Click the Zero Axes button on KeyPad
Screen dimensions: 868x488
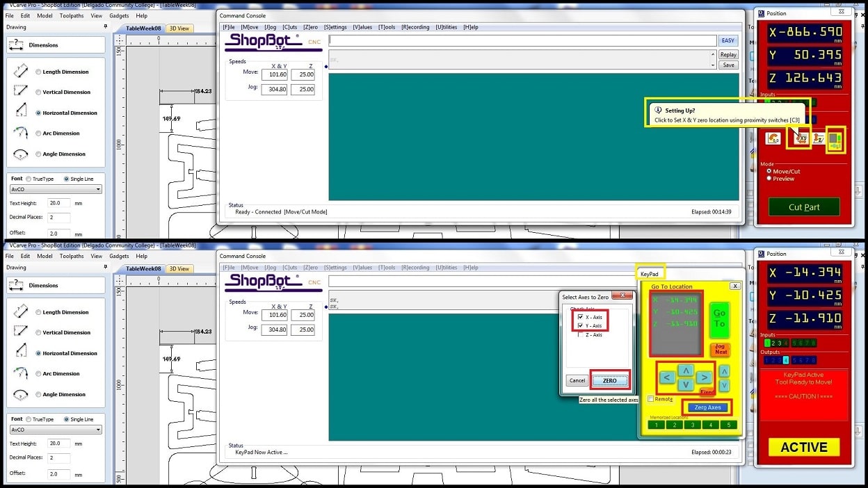(708, 407)
